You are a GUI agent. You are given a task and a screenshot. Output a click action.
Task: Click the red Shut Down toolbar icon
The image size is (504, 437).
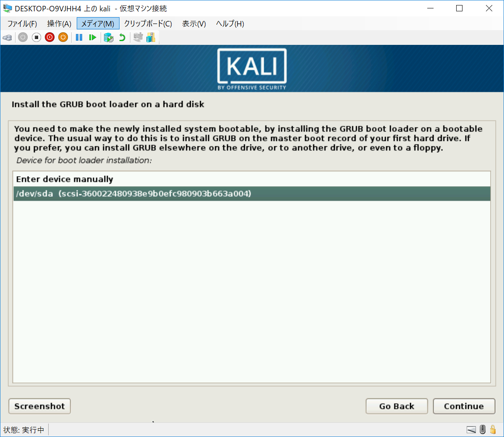(50, 38)
